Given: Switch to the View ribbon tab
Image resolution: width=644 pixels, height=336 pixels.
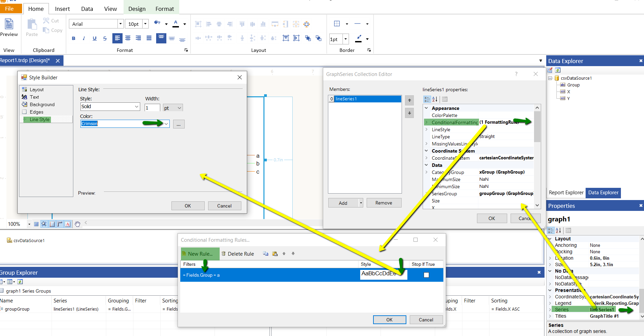Looking at the screenshot, I should click(x=111, y=9).
